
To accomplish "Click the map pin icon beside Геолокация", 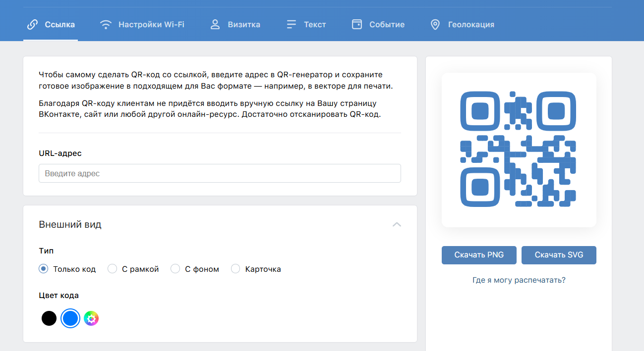I will [435, 24].
